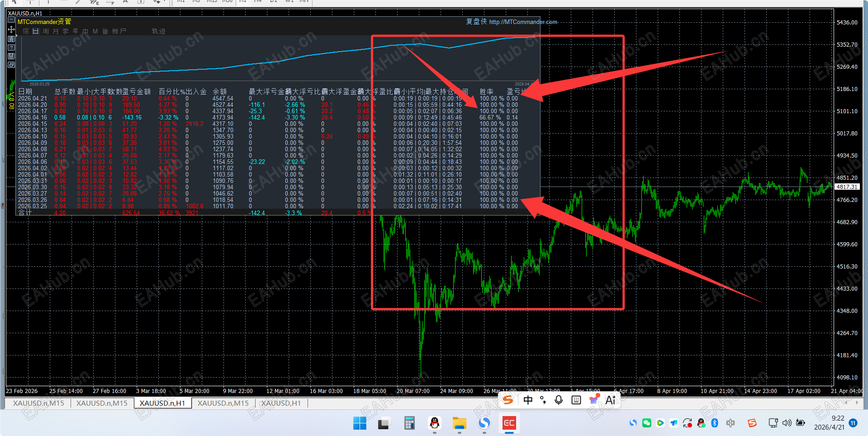This screenshot has height=436, width=868.
Task: Click the red EC app taskbar icon
Action: [509, 423]
